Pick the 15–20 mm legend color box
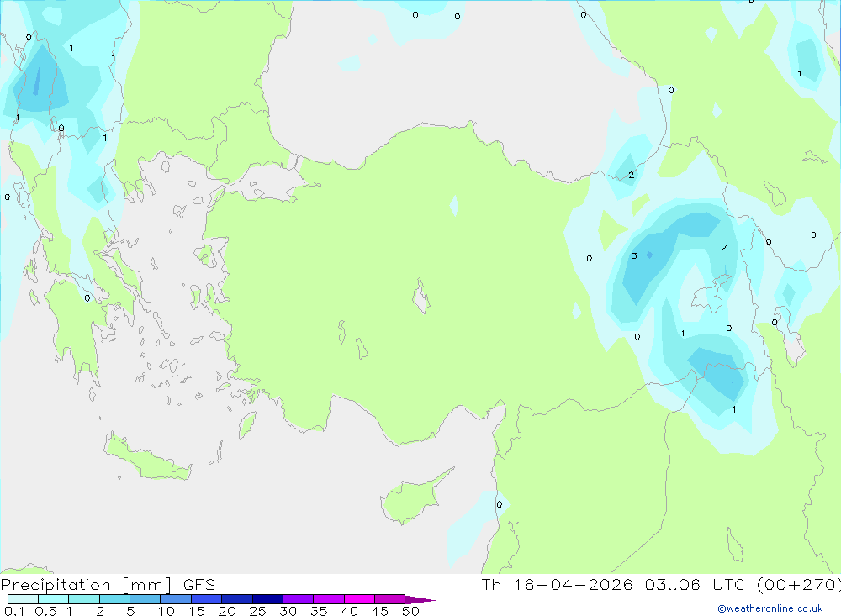This screenshot has width=841, height=616. coord(207,599)
